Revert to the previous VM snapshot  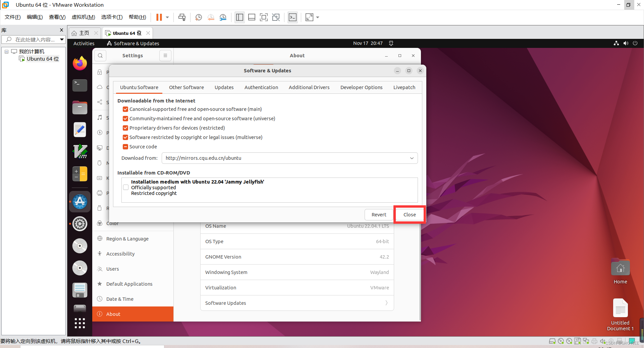[x=211, y=17]
